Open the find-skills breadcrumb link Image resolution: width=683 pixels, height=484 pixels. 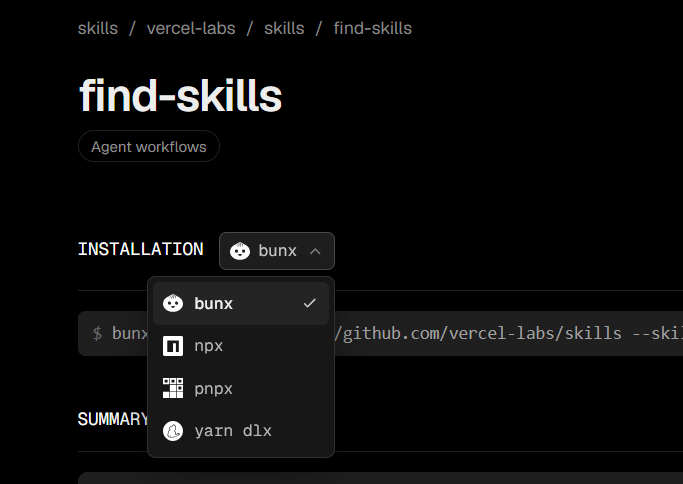[372, 28]
